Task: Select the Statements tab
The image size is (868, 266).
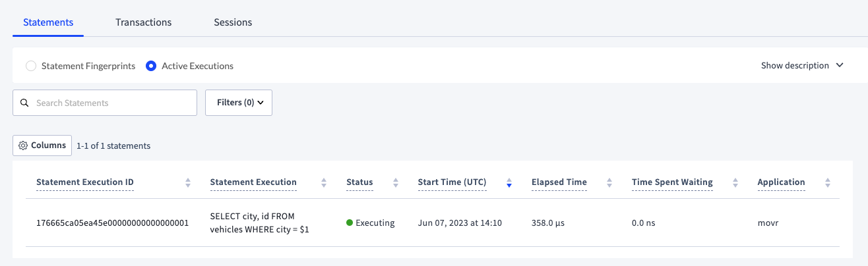Action: coord(48,22)
